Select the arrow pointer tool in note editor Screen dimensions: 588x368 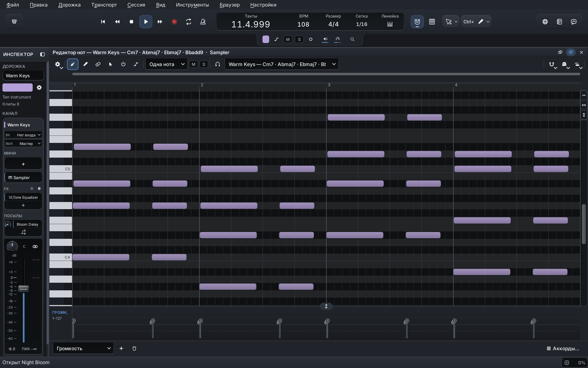click(x=110, y=64)
